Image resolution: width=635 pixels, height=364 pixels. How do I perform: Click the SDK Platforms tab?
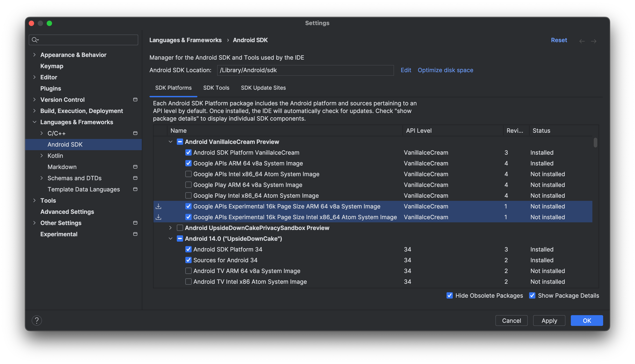tap(173, 87)
